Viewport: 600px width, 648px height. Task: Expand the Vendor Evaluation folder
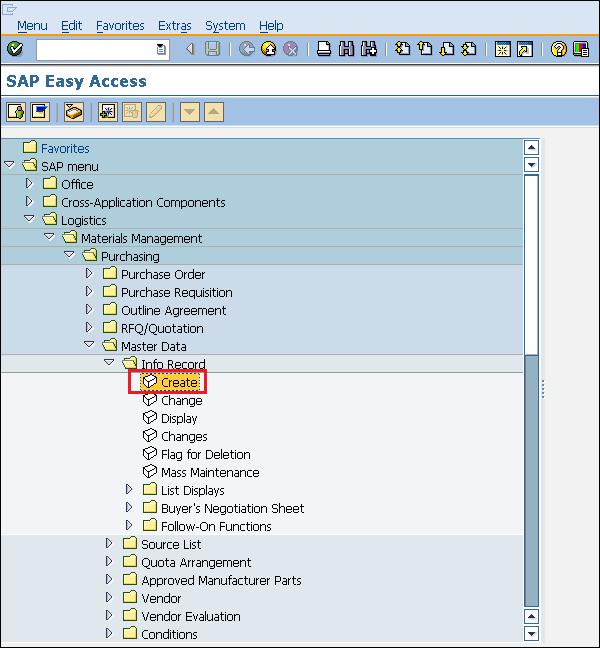pos(109,615)
